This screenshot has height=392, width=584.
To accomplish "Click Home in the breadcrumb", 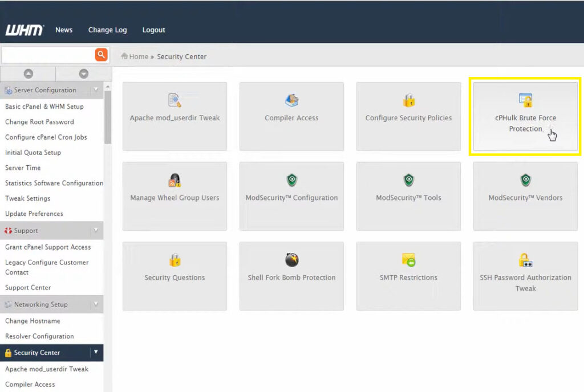I will (x=139, y=57).
